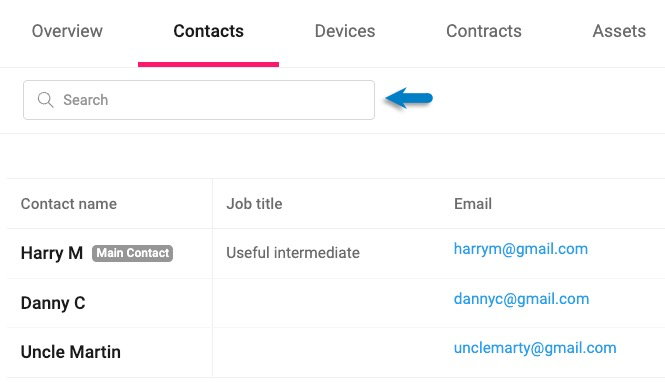Open unclemarty@gmail.com email link

pos(535,348)
